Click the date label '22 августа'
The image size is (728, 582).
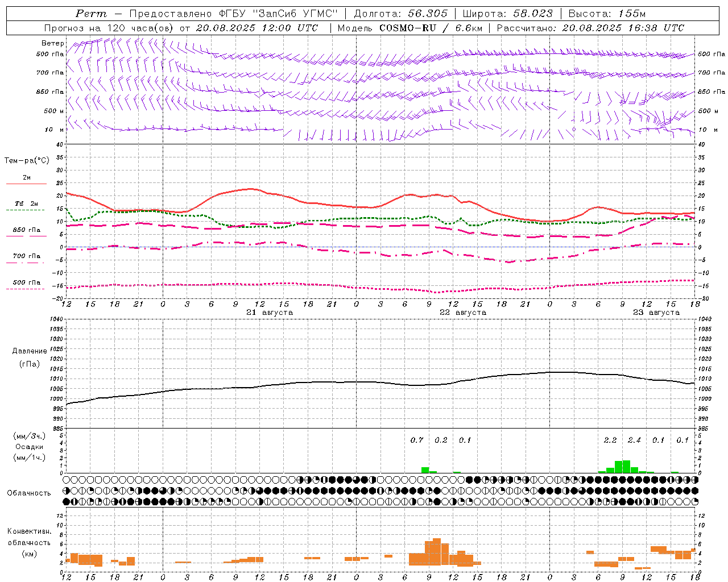coord(463,313)
